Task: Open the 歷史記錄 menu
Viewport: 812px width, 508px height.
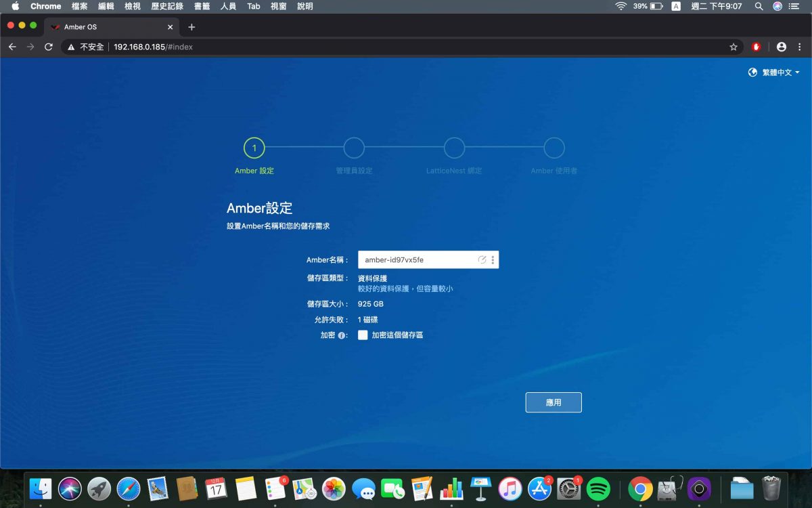Action: coord(167,6)
